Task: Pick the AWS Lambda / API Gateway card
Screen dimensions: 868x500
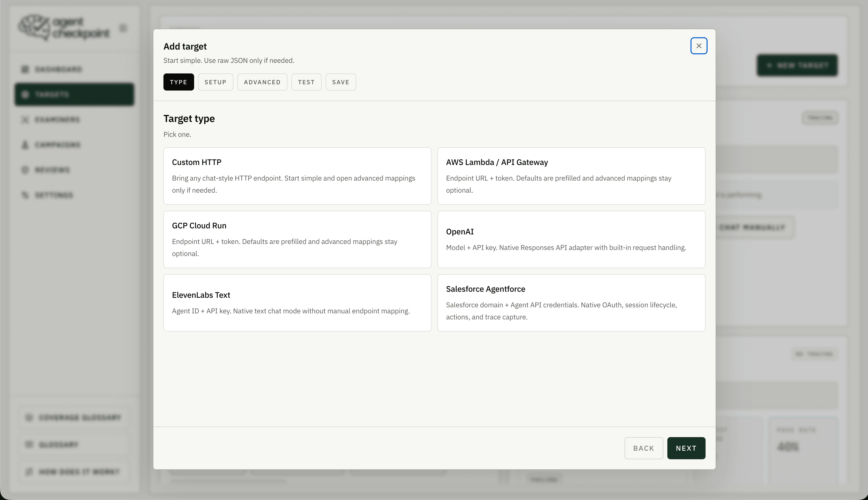Action: [x=571, y=176]
